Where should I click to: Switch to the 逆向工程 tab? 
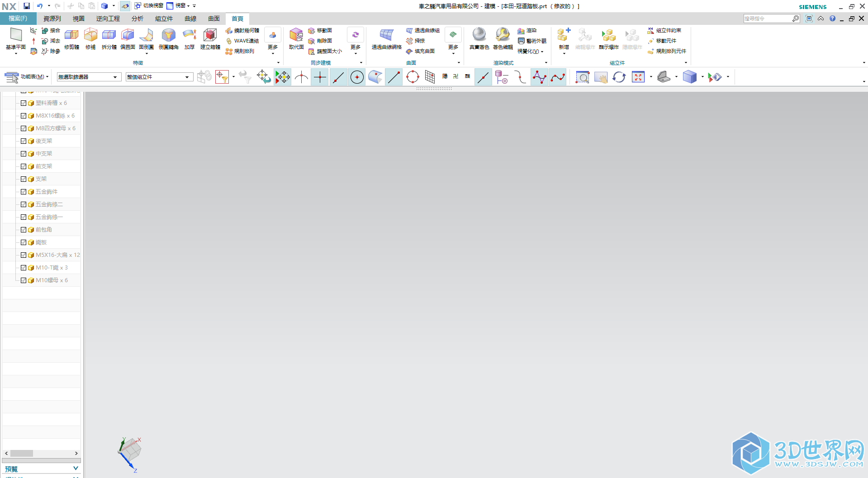pos(108,19)
